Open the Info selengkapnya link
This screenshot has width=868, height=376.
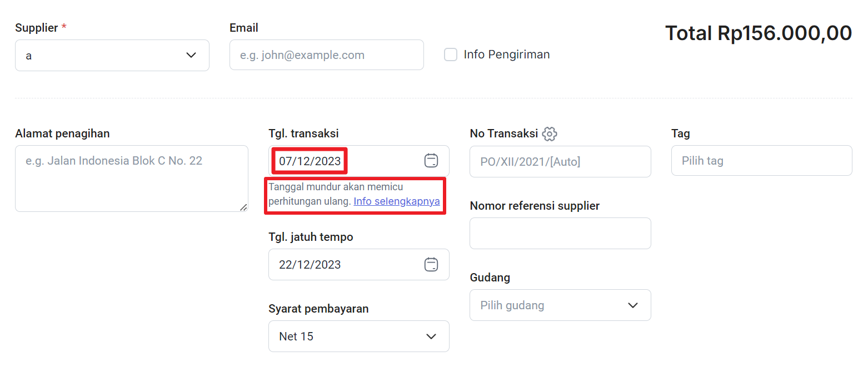pyautogui.click(x=397, y=201)
